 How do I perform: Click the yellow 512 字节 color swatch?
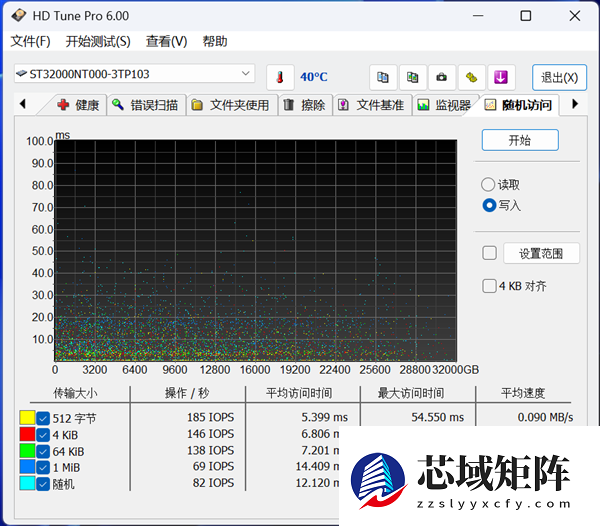point(27,418)
